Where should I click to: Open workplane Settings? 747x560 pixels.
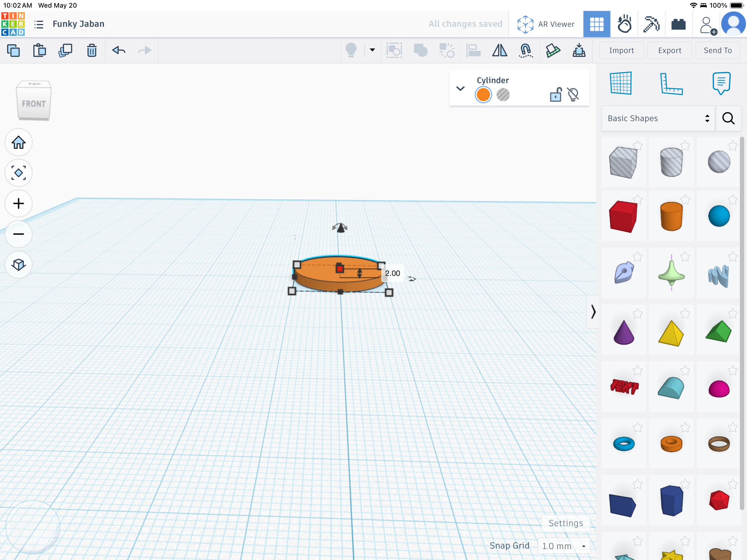coord(566,523)
